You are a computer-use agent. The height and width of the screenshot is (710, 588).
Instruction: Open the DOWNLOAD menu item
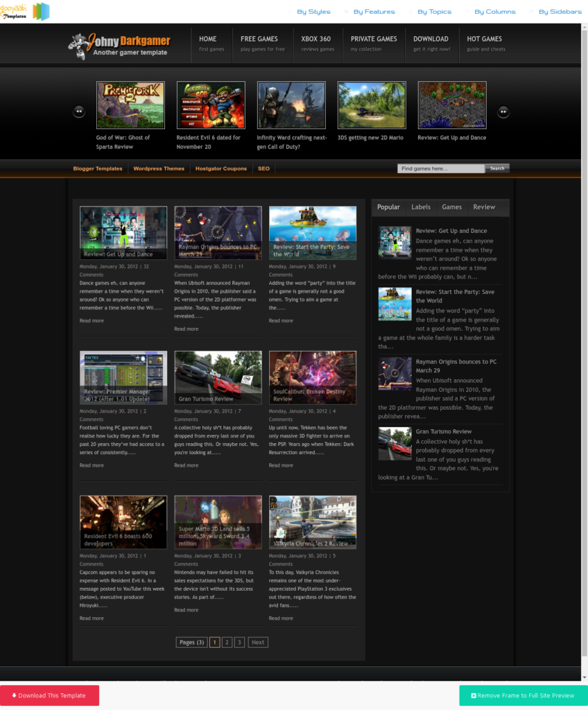tap(432, 44)
